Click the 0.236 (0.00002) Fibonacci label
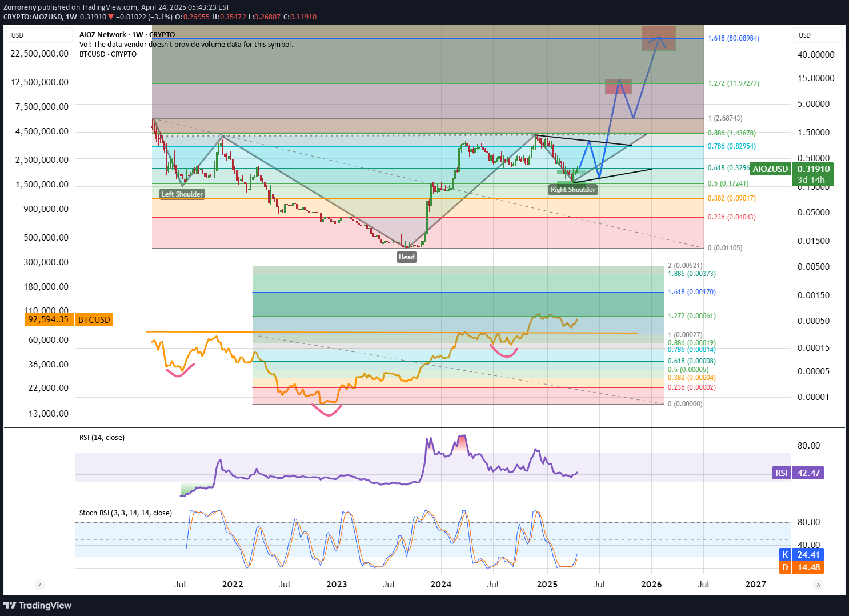The height and width of the screenshot is (616, 849). click(x=692, y=387)
